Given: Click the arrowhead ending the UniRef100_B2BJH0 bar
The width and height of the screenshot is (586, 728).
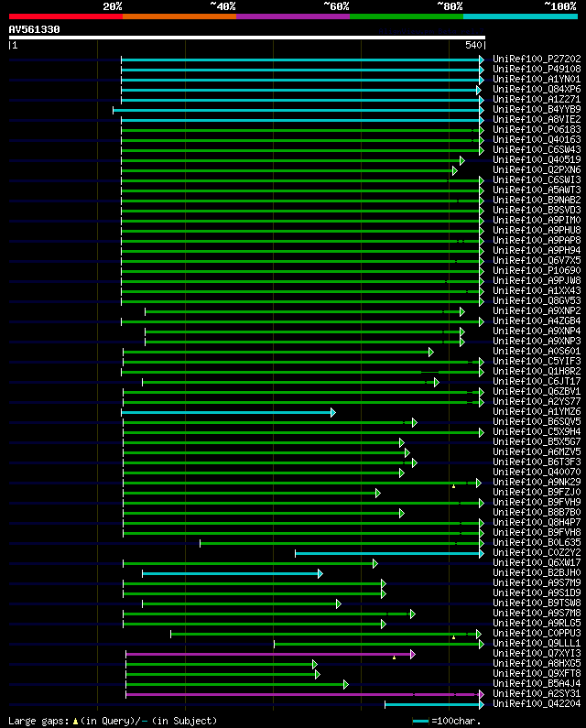Looking at the screenshot, I should [320, 574].
